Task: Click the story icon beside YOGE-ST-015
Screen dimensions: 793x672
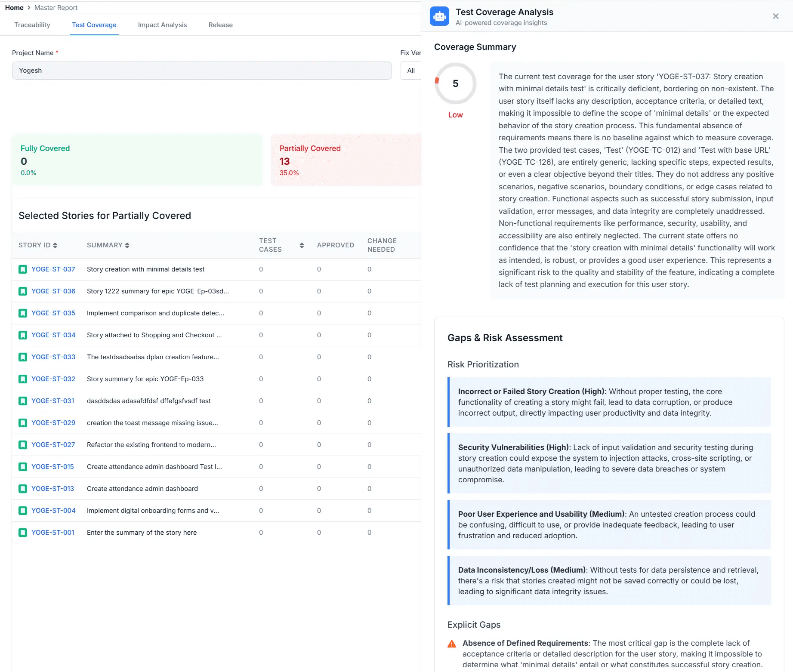Action: point(23,467)
